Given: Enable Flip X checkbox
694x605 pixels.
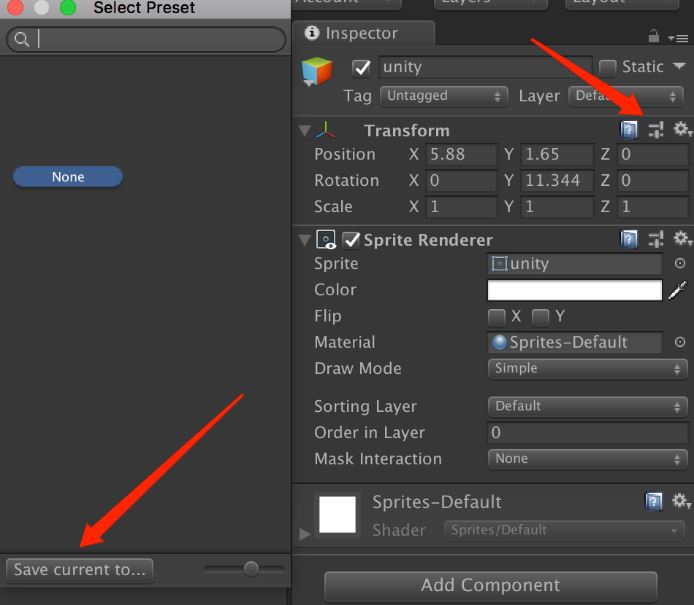Looking at the screenshot, I should pos(496,317).
